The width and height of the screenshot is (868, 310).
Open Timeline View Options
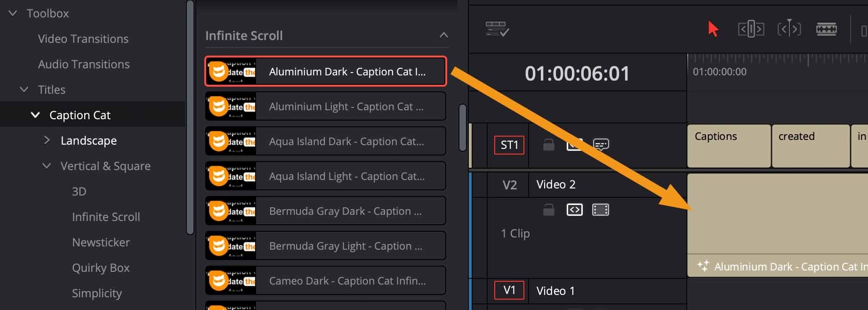(497, 28)
